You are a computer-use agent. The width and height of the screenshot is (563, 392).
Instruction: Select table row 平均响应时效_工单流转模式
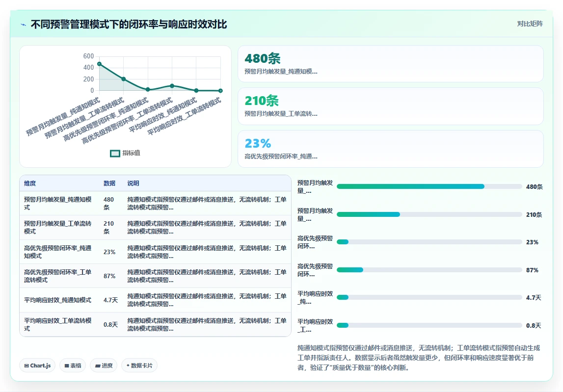point(155,324)
